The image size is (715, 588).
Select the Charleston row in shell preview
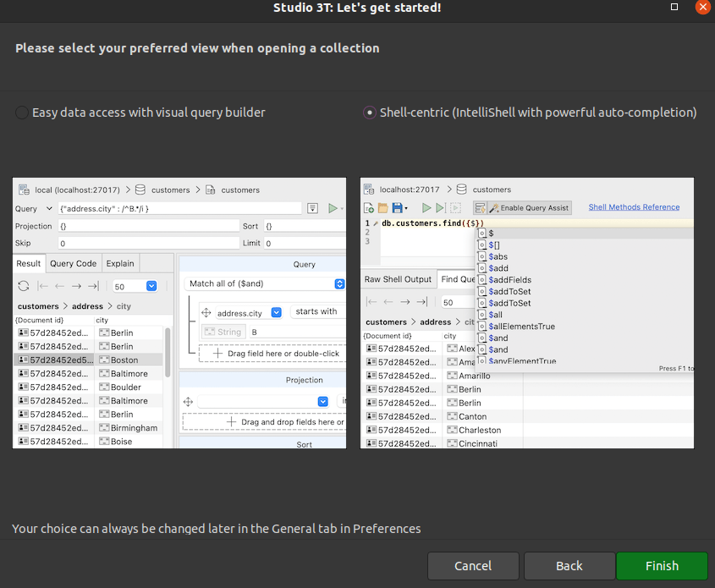527,430
